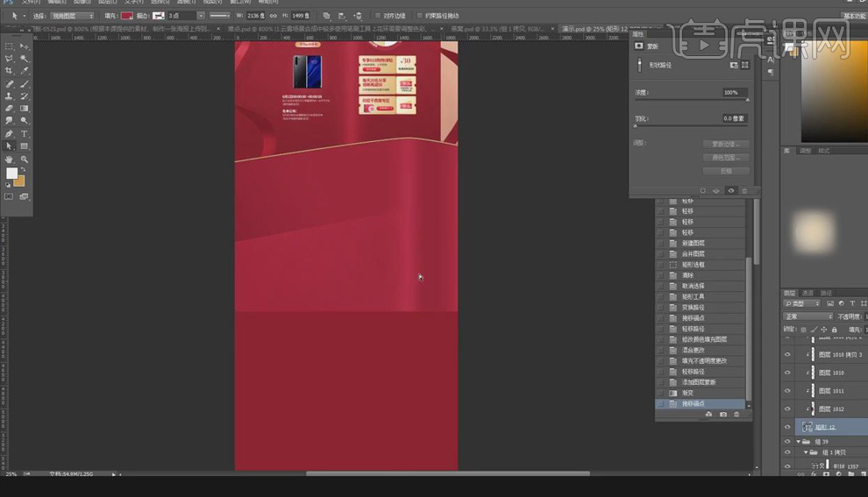The image size is (868, 497).
Task: Collapse the 组 39 layer group
Action: (x=798, y=442)
